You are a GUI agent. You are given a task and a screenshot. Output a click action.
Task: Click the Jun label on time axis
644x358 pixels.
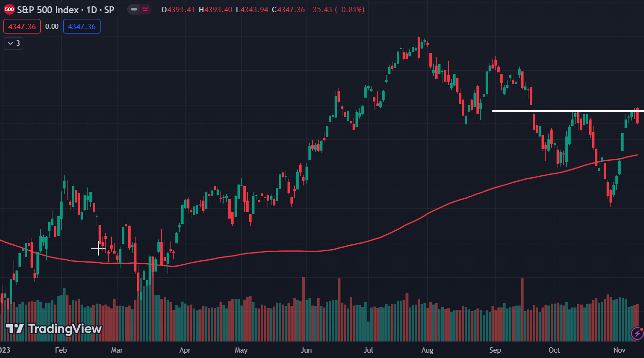pos(306,350)
